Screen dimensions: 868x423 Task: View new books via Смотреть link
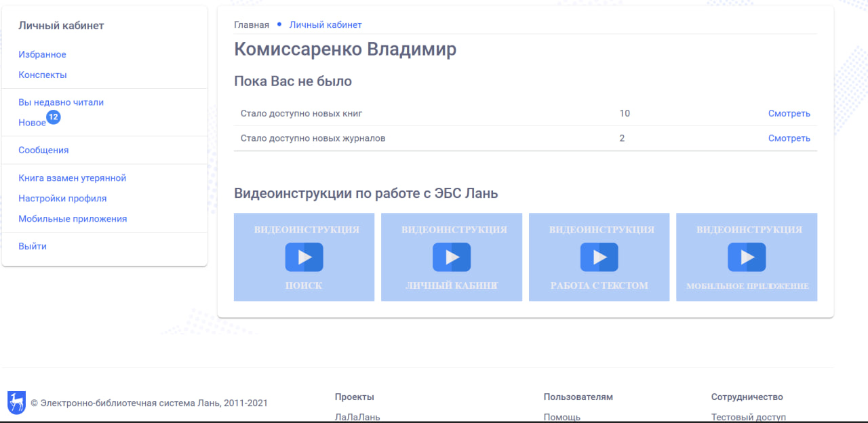(789, 113)
